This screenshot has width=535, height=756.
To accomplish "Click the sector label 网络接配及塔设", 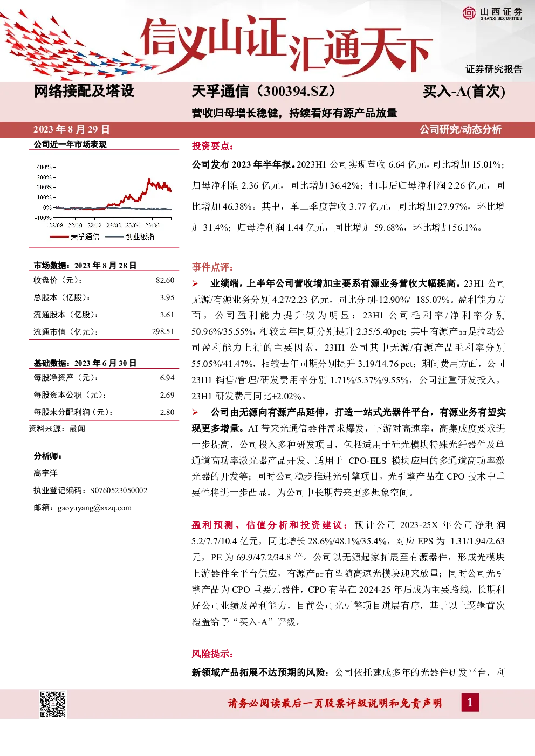I will [x=84, y=91].
